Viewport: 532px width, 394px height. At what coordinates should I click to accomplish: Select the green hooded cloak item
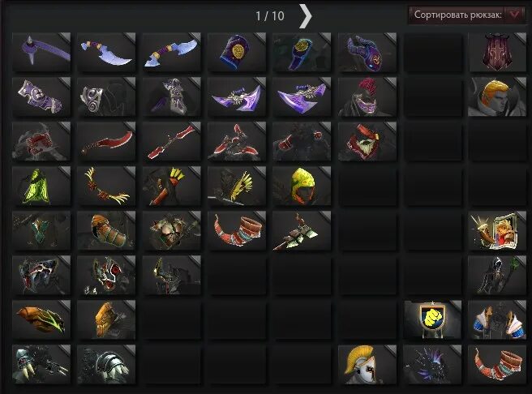tap(41, 186)
